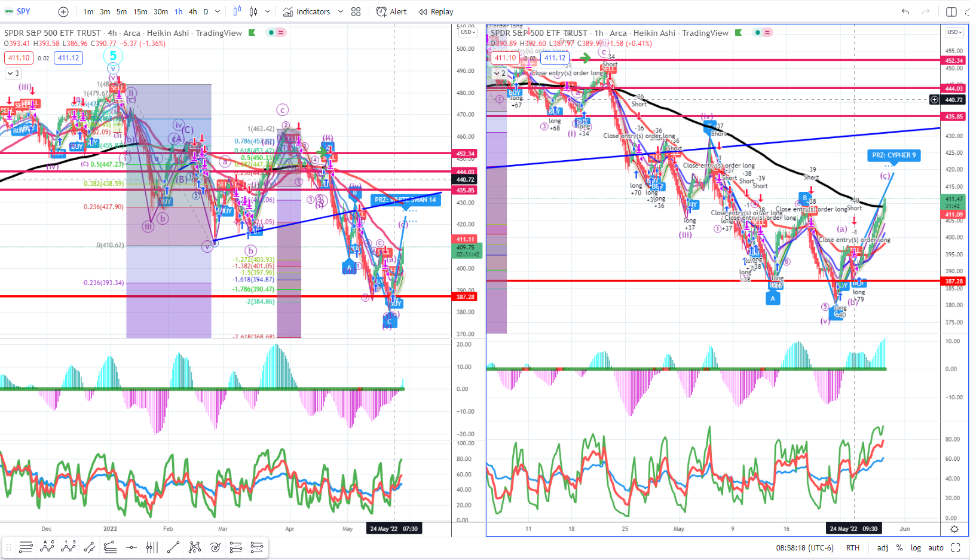Toggle the market status indicator on 1h chart

coord(758,32)
